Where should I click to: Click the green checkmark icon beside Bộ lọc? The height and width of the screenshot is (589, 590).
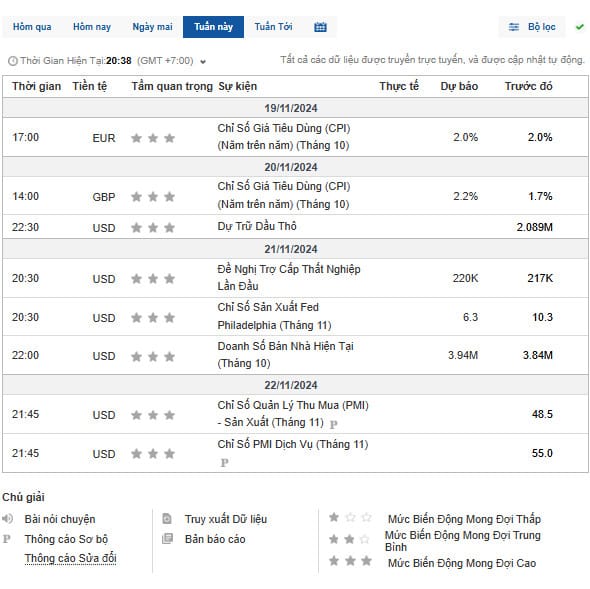pos(580,27)
